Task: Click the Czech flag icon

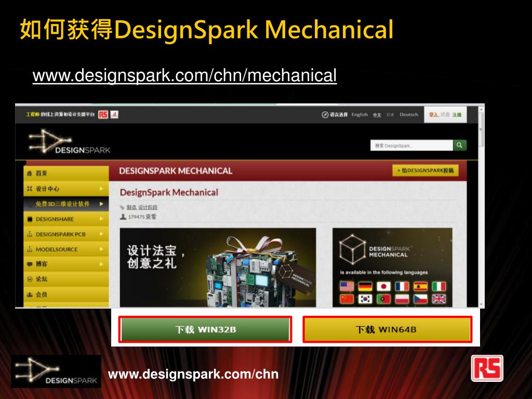Action: coord(420,299)
